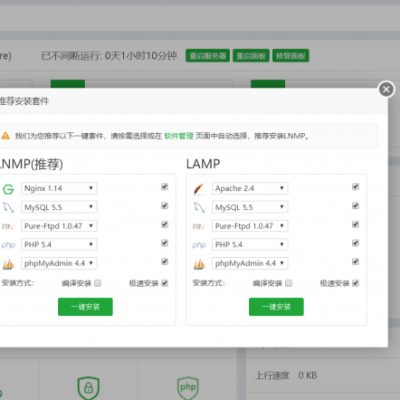Click the phpMyAdmin sailboat icon in the LAMP list

coord(199,264)
